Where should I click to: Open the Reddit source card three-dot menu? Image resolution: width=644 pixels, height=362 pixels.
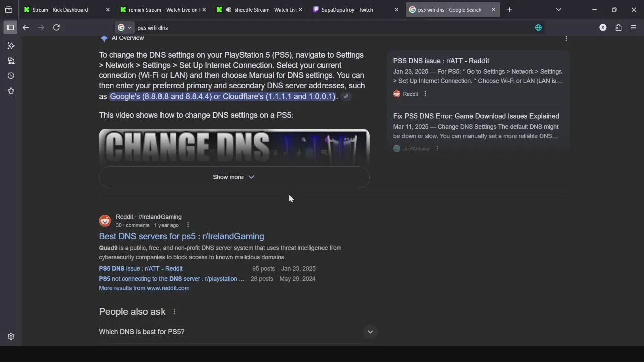(425, 94)
